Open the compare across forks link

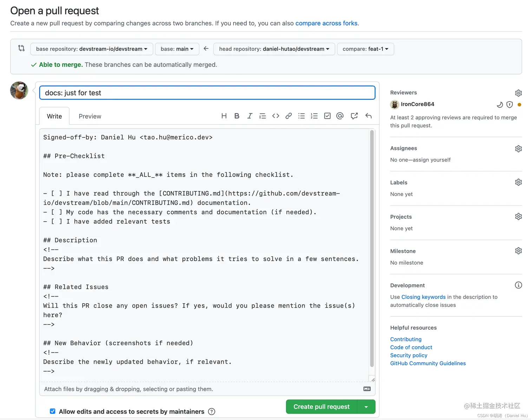[326, 23]
